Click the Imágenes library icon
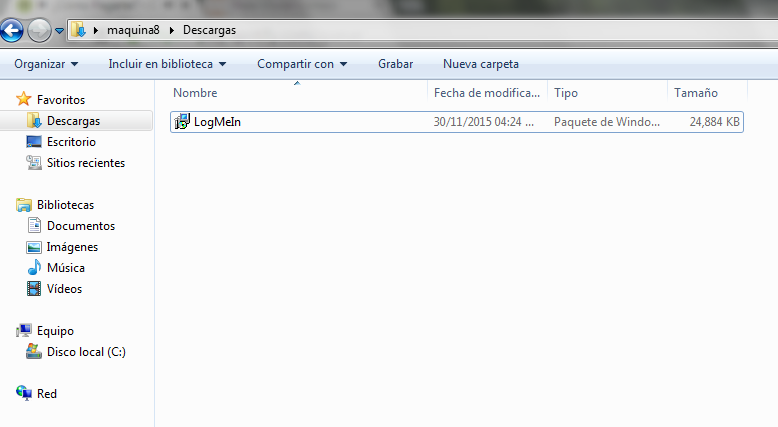The height and width of the screenshot is (427, 778). (x=34, y=247)
